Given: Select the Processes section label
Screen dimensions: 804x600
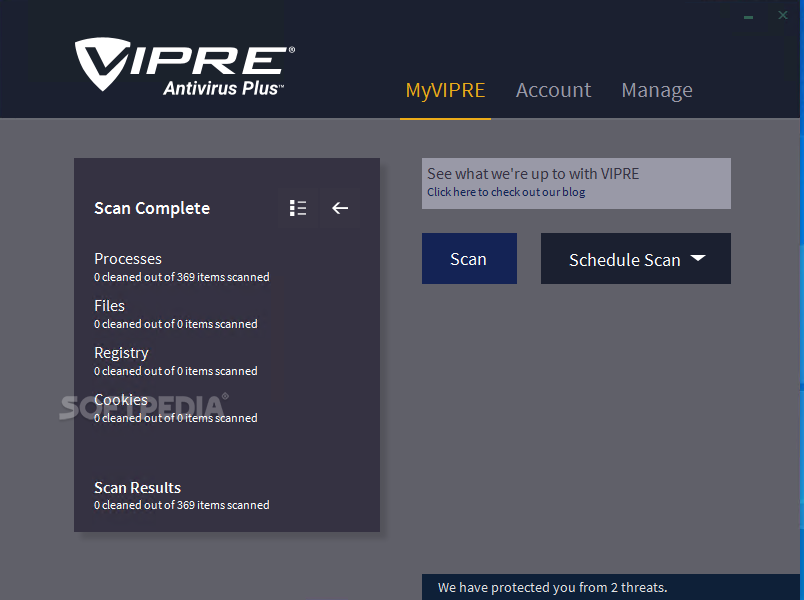Looking at the screenshot, I should tap(128, 258).
